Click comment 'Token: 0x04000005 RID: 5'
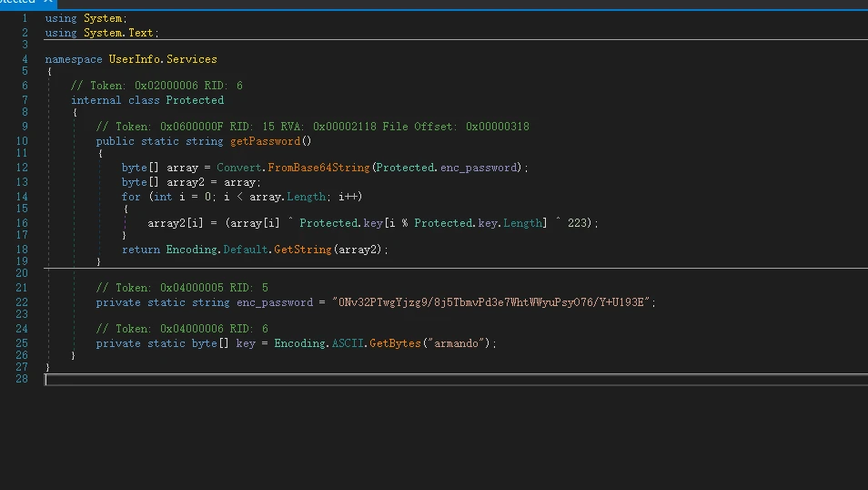Viewport: 868px width, 490px height. 182,288
